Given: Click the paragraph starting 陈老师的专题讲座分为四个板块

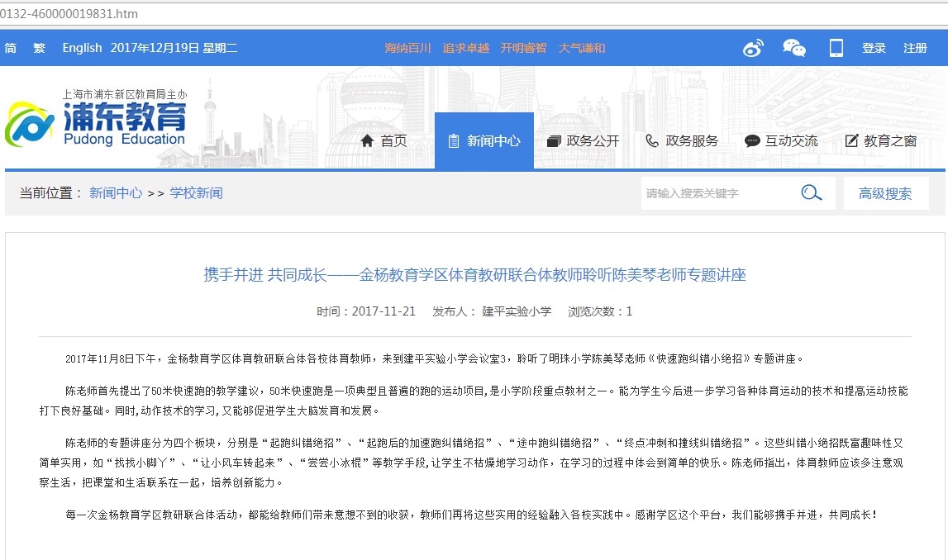Looking at the screenshot, I should click(472, 463).
